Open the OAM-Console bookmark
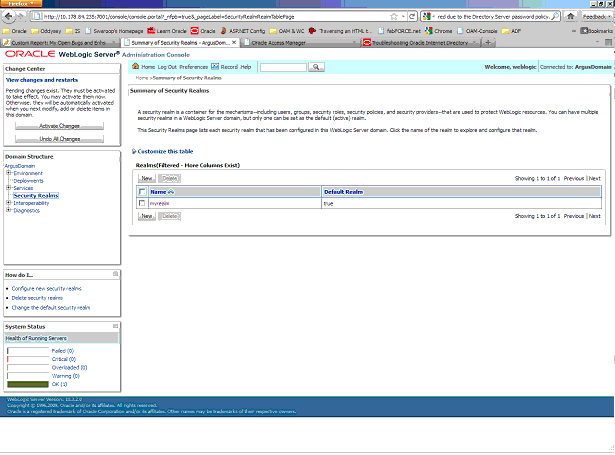Screen dimensions: 615x455 (477, 31)
